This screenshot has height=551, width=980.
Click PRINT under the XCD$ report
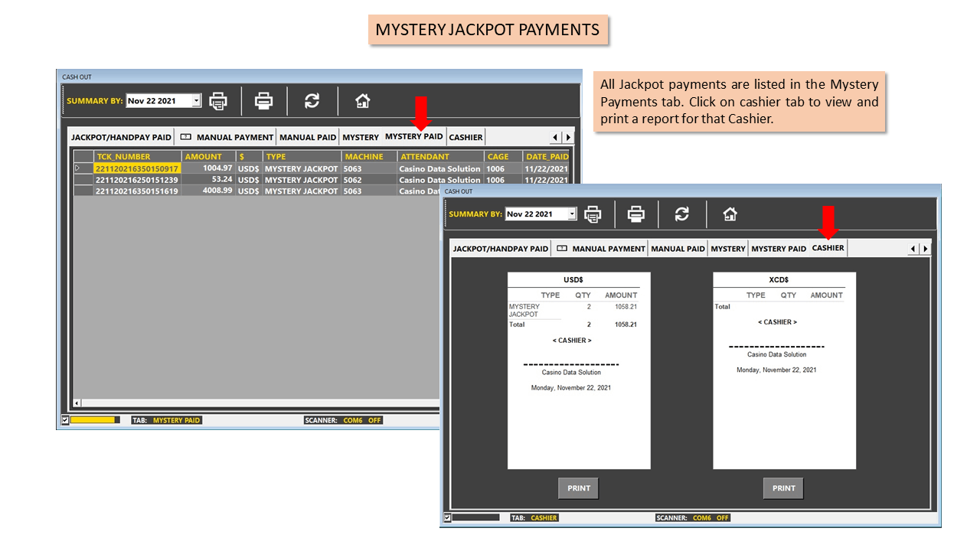coord(783,488)
